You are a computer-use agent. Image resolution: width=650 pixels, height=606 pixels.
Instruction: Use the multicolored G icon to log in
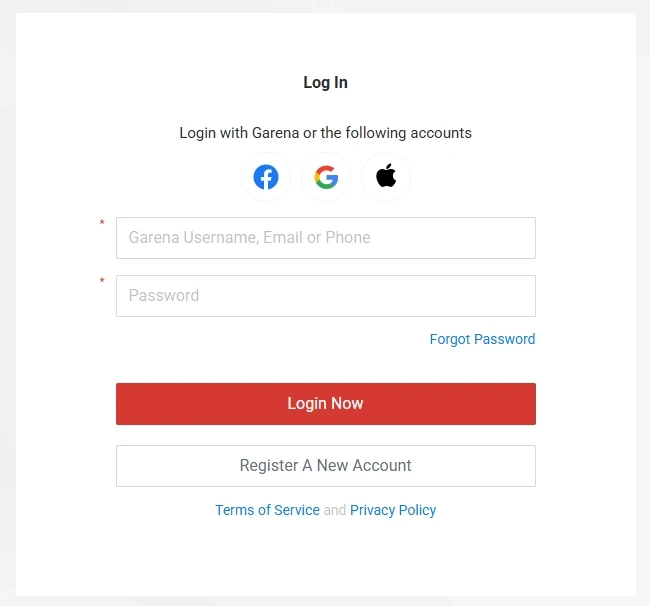(326, 178)
